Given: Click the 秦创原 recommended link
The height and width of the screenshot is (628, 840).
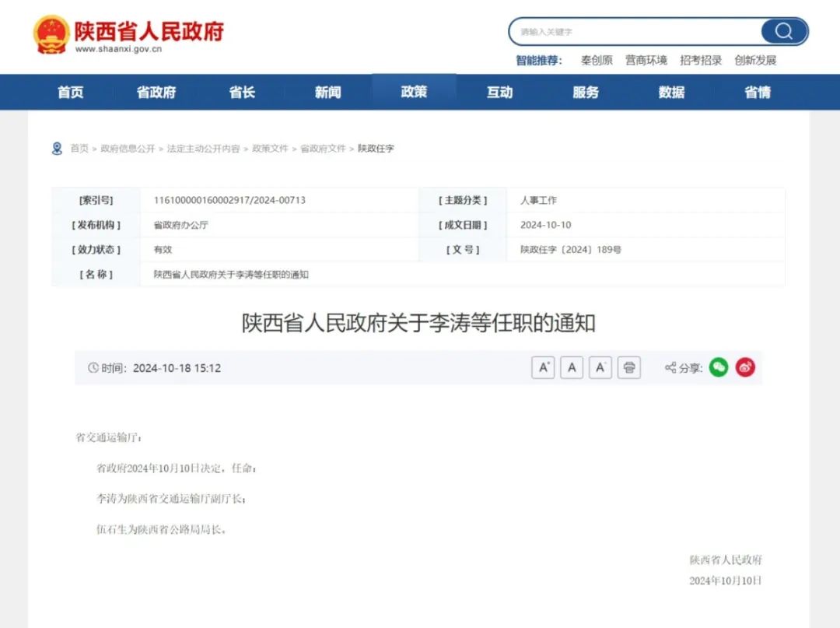Looking at the screenshot, I should click(x=597, y=61).
